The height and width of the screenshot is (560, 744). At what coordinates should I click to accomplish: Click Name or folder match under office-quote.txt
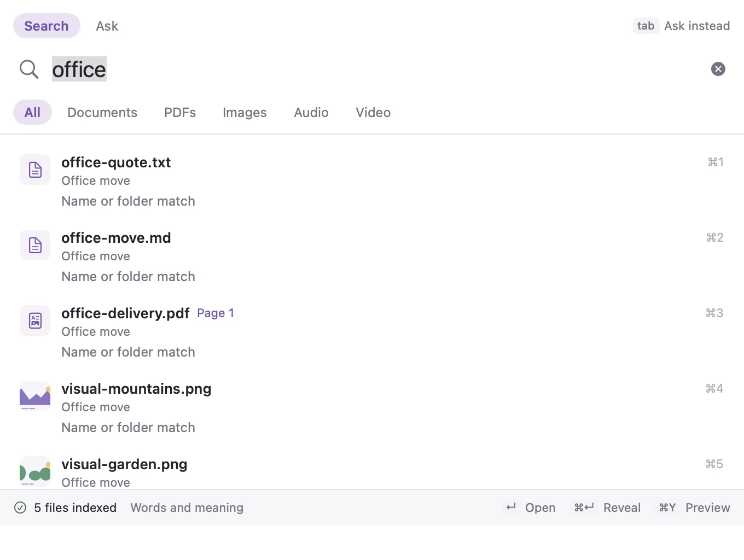128,201
